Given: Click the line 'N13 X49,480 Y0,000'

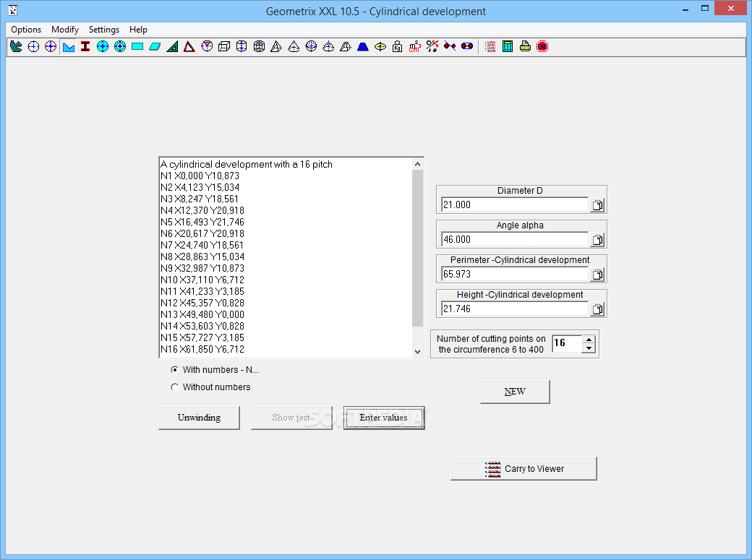Looking at the screenshot, I should [202, 314].
